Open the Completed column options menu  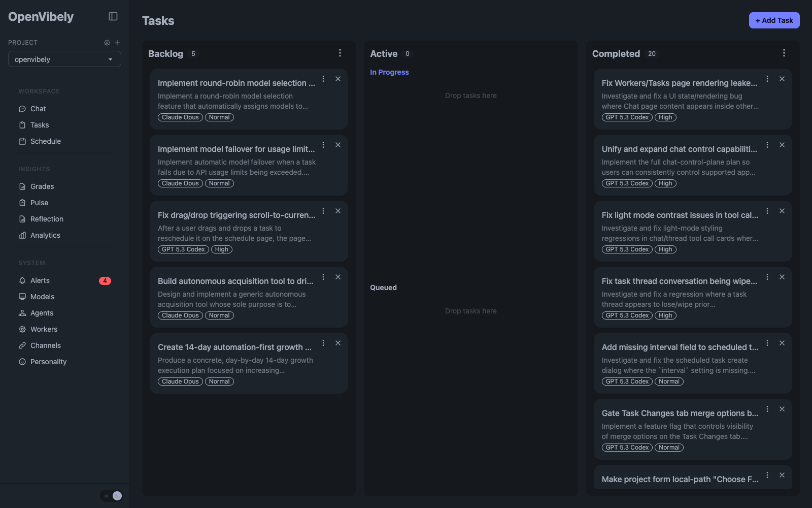coord(784,53)
